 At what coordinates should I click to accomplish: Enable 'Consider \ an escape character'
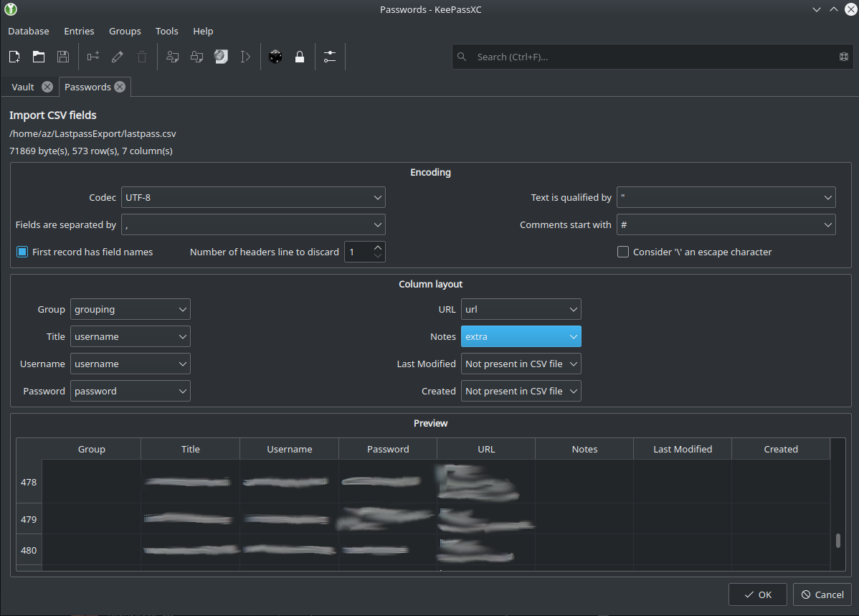coord(623,252)
